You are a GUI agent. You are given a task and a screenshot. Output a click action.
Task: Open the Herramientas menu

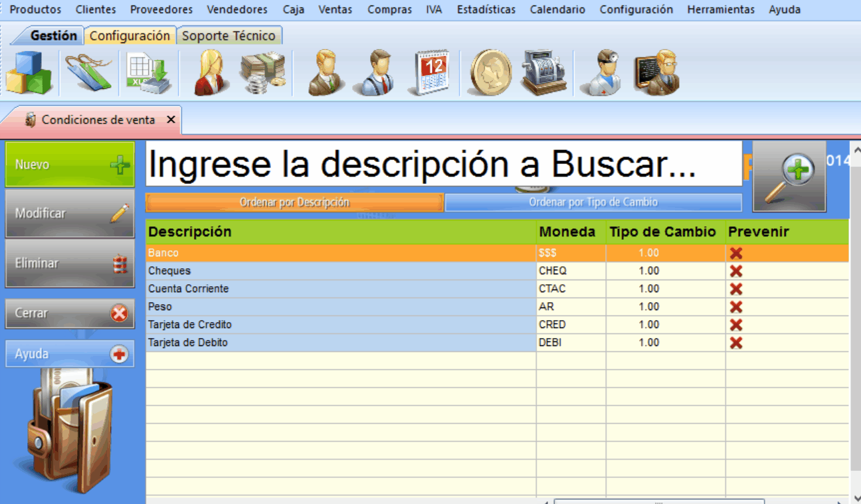(x=721, y=9)
